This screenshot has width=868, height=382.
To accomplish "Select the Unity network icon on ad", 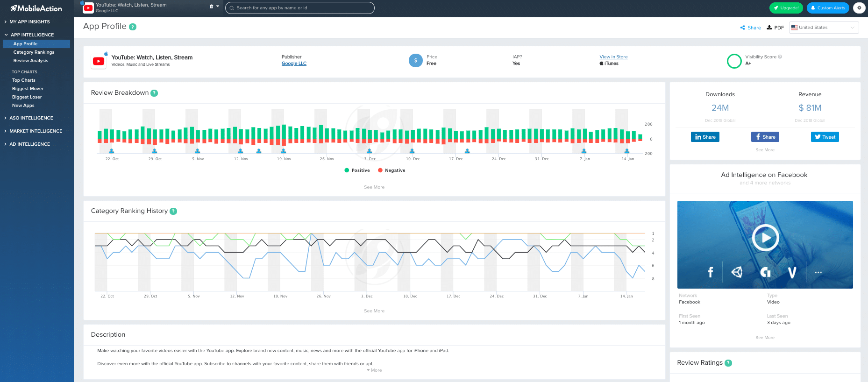I will (737, 272).
